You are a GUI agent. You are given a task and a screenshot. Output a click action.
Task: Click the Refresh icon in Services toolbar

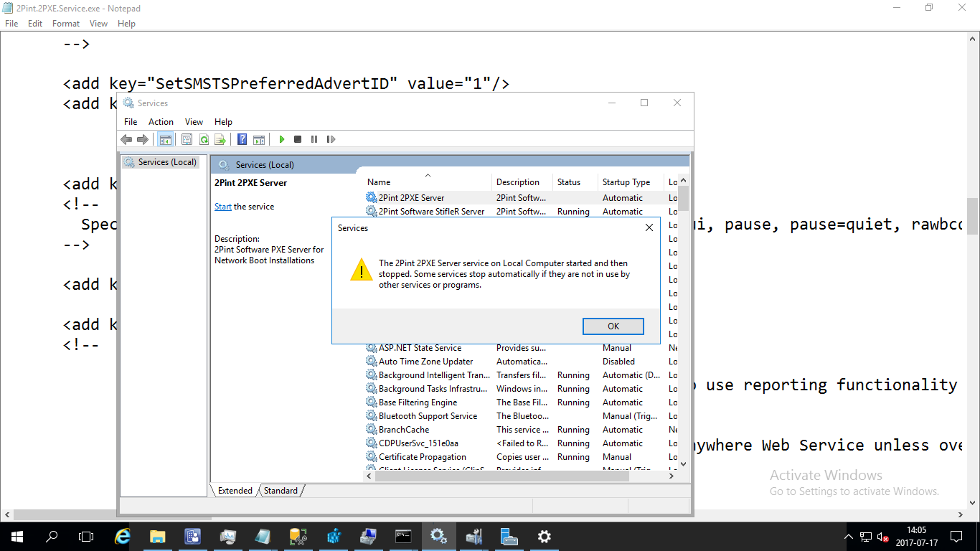click(x=204, y=139)
